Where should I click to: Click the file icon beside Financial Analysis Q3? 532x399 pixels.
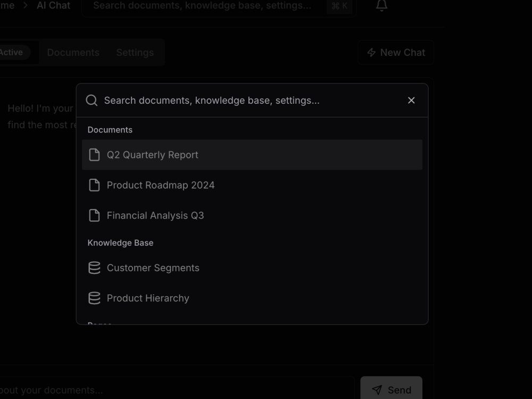click(94, 215)
